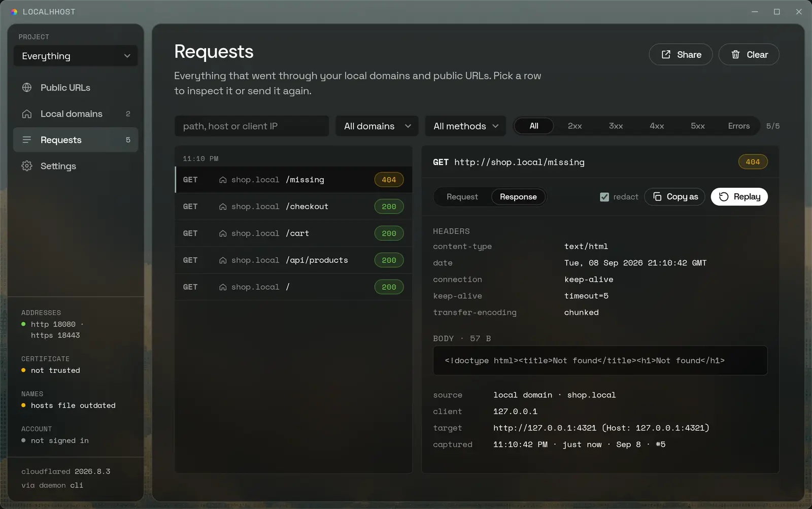
Task: Click the 'not signed in' account status
Action: pos(60,440)
